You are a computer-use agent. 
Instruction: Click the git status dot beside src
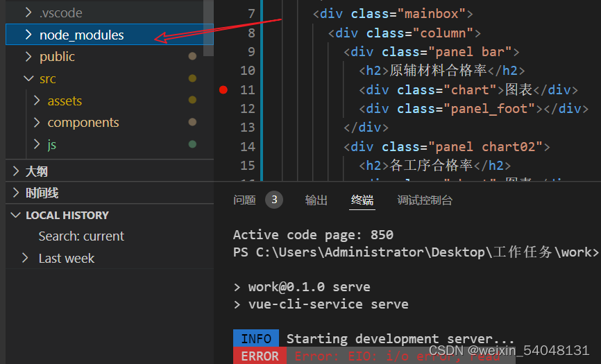click(192, 78)
